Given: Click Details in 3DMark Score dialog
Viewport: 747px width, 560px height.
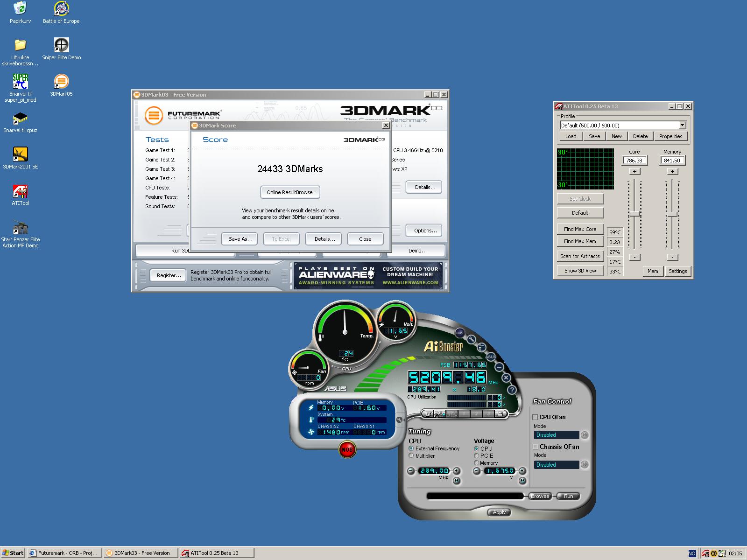Looking at the screenshot, I should pyautogui.click(x=324, y=239).
